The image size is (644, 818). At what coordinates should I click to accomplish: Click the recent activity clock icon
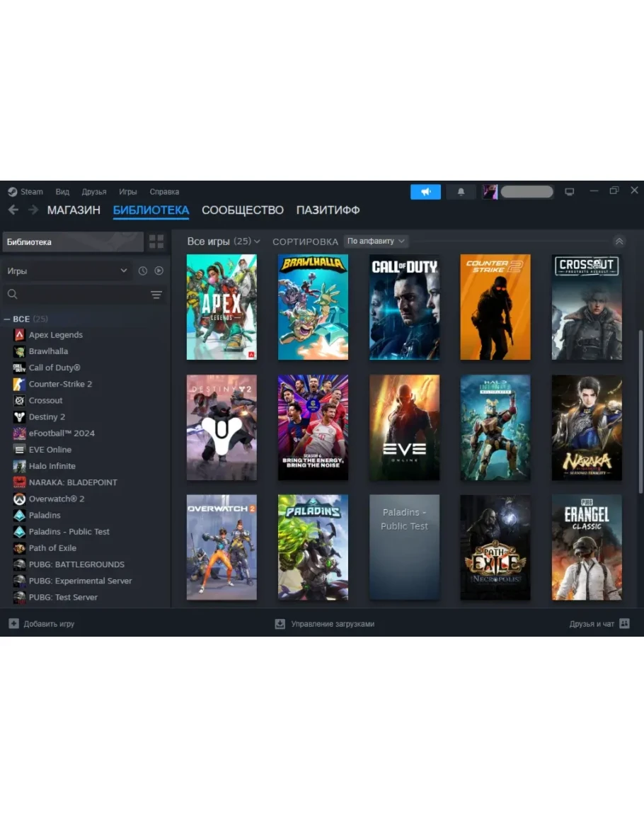(143, 271)
